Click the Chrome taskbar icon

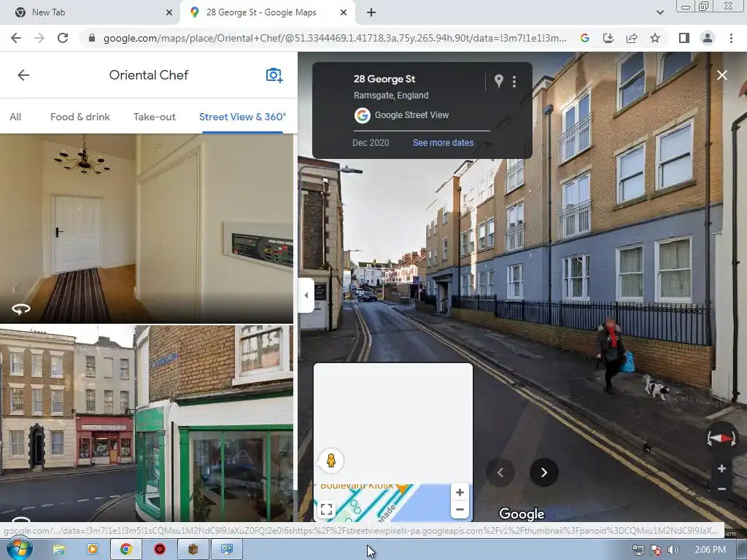(x=125, y=550)
